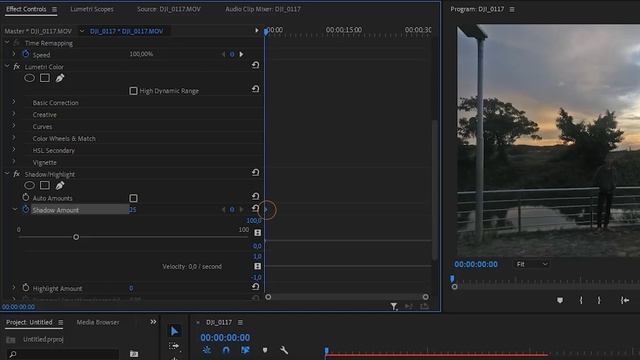Reset the Lumetri Color effect
The height and width of the screenshot is (360, 640).
tap(256, 65)
